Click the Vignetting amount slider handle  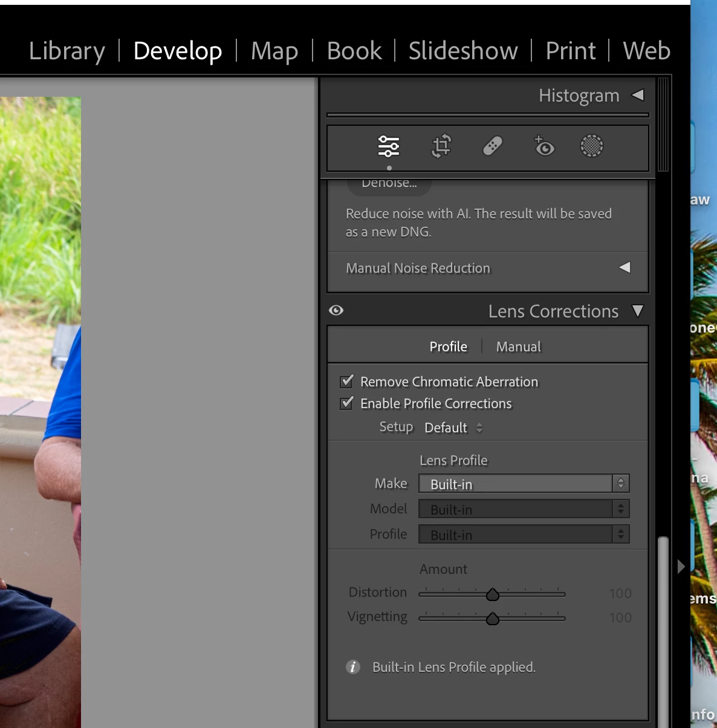point(493,619)
